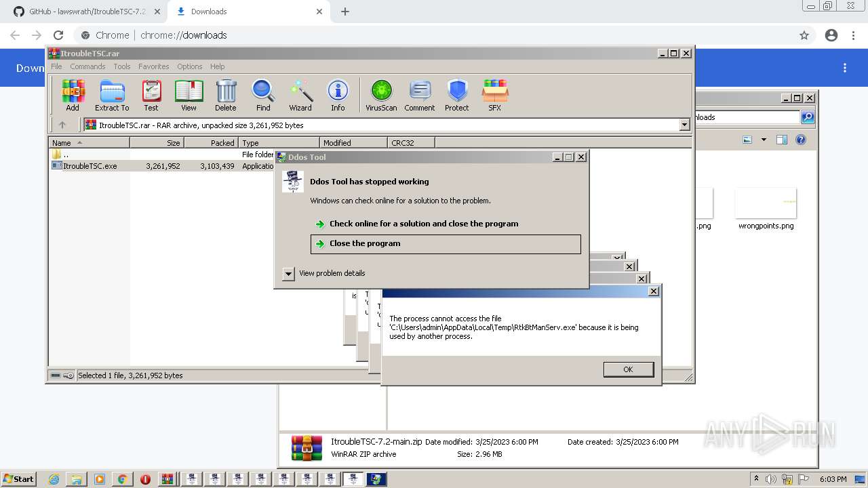Go back in Chrome
The width and height of the screenshot is (868, 488).
click(x=15, y=35)
